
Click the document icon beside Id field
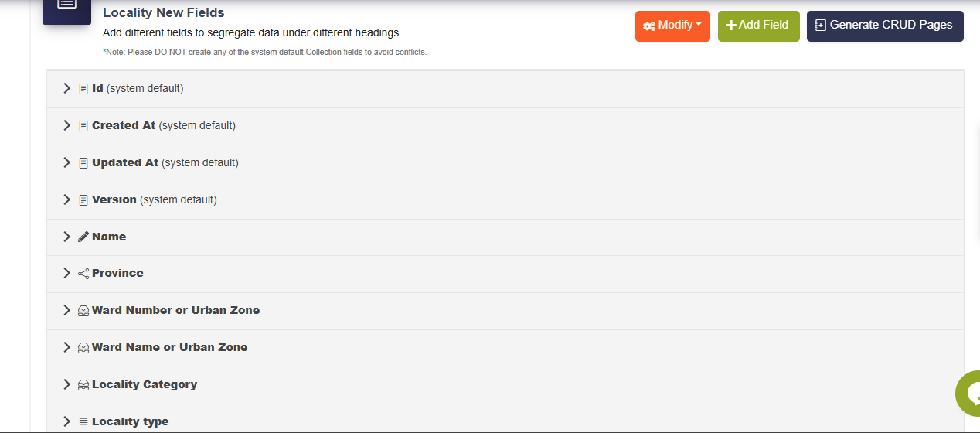click(83, 89)
